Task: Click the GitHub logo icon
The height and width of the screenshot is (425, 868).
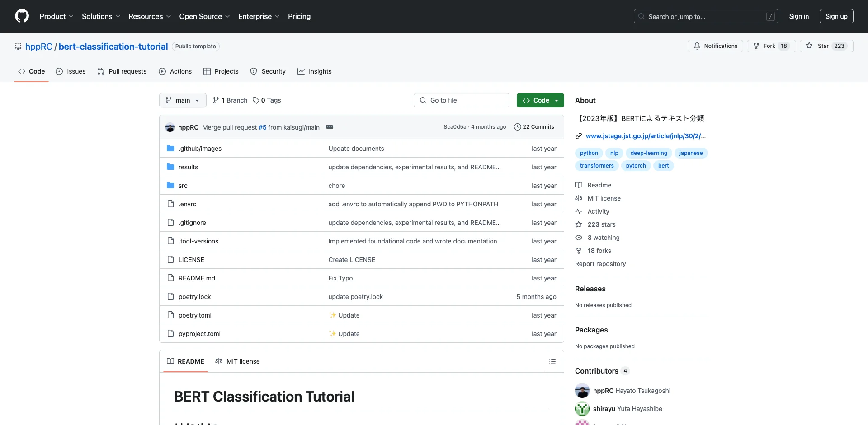Action: [x=22, y=16]
